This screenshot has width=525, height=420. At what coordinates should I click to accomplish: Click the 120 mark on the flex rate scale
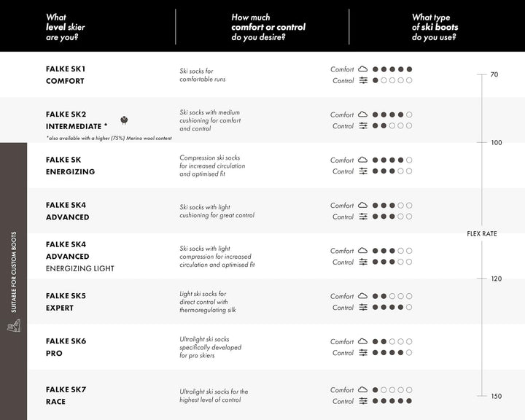[495, 279]
